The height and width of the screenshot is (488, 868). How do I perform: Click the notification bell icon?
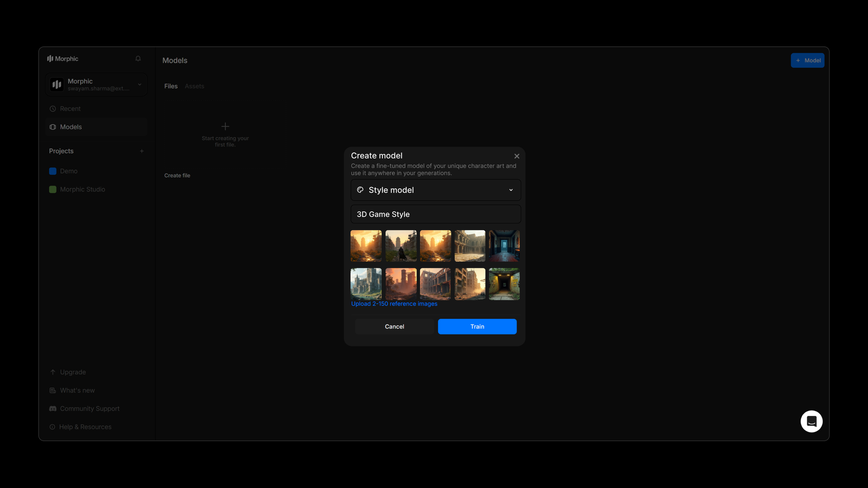click(138, 59)
